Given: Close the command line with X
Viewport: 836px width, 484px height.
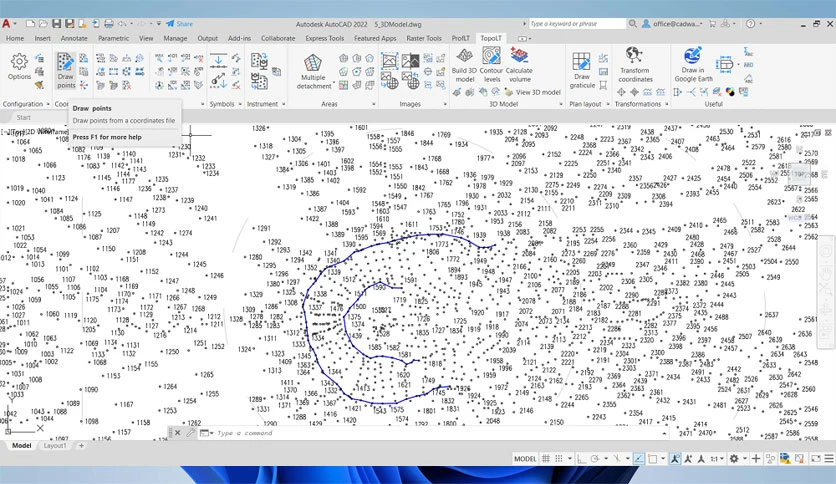Looking at the screenshot, I should pyautogui.click(x=178, y=433).
